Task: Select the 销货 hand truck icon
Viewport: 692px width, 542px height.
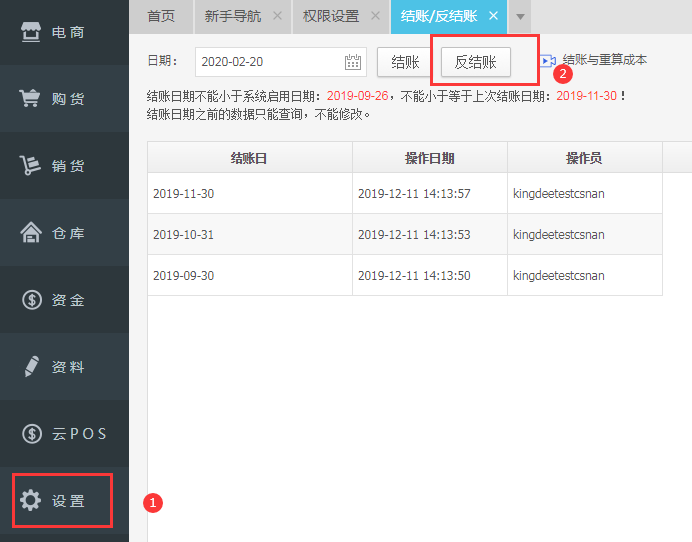Action: (31, 166)
